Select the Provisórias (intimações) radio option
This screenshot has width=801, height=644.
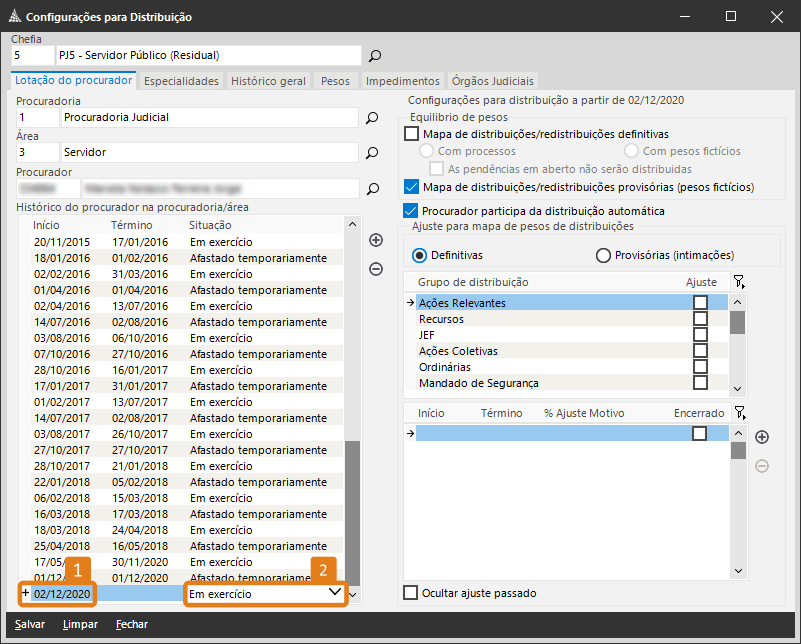[603, 255]
